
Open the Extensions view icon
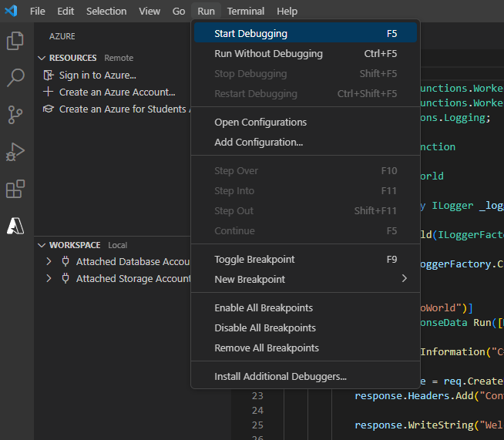(x=15, y=189)
